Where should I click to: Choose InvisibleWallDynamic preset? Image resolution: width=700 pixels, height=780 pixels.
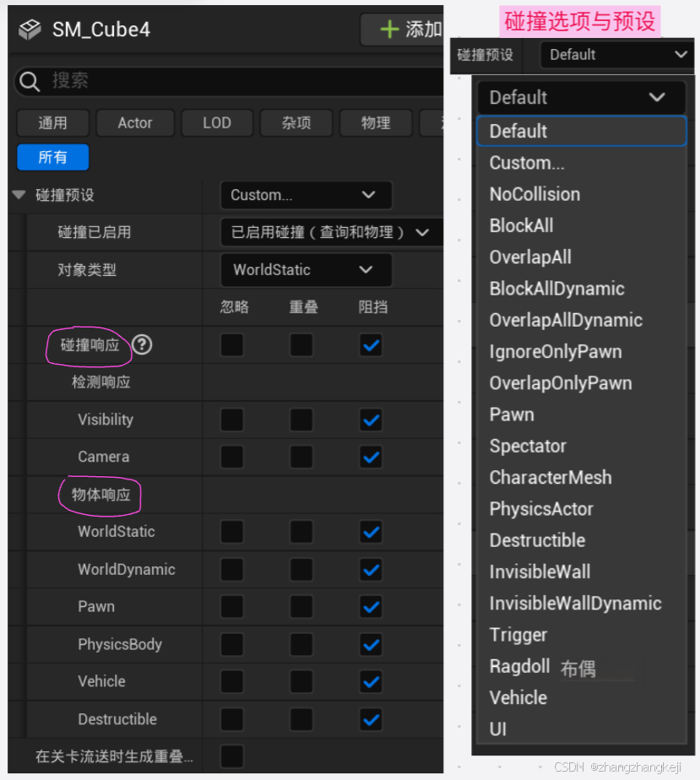582,604
